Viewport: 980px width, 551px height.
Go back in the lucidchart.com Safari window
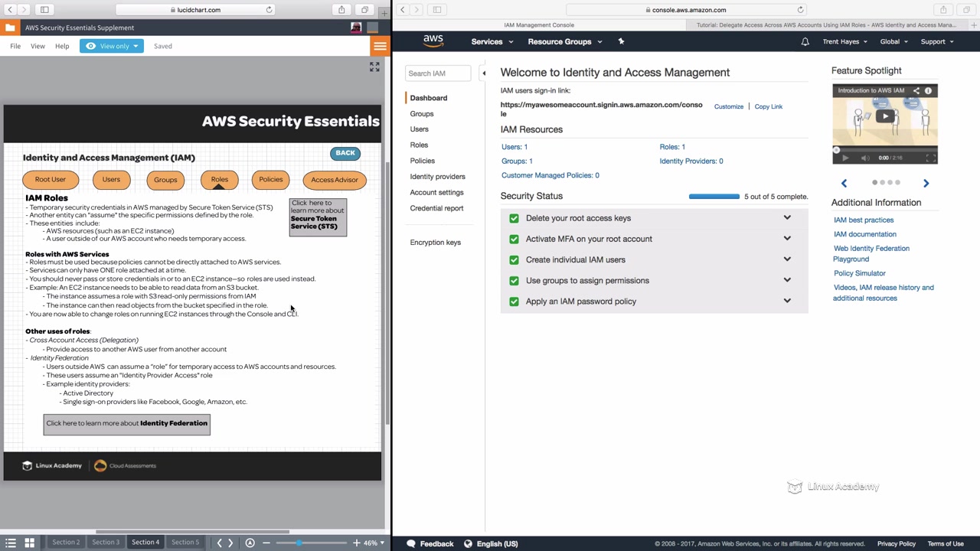pos(10,10)
